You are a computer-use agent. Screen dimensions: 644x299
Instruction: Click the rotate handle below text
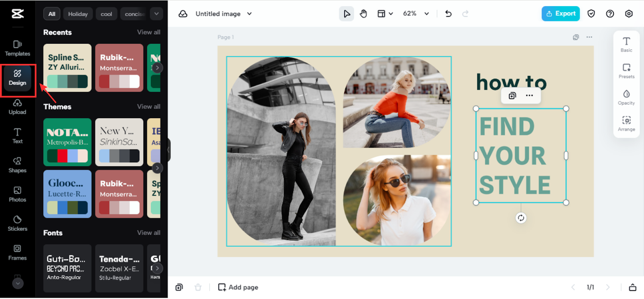pos(521,218)
